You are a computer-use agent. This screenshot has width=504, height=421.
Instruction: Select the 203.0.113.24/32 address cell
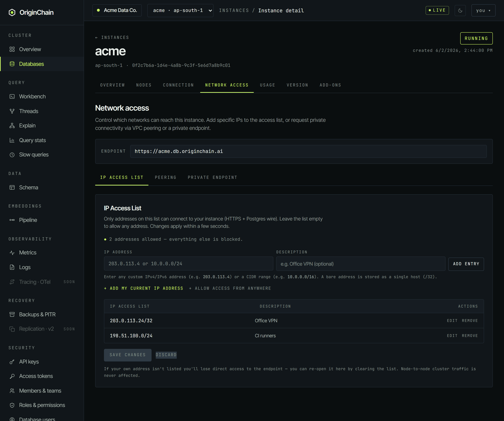131,321
